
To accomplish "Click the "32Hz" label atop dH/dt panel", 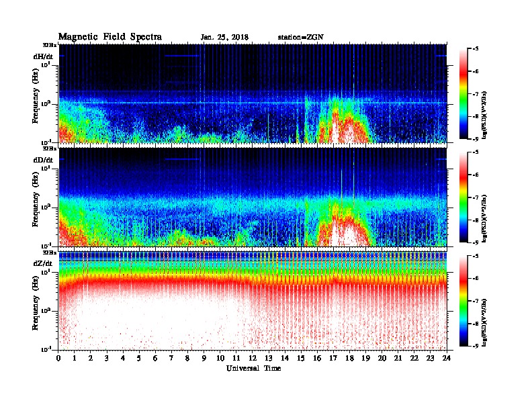I will 50,45.
